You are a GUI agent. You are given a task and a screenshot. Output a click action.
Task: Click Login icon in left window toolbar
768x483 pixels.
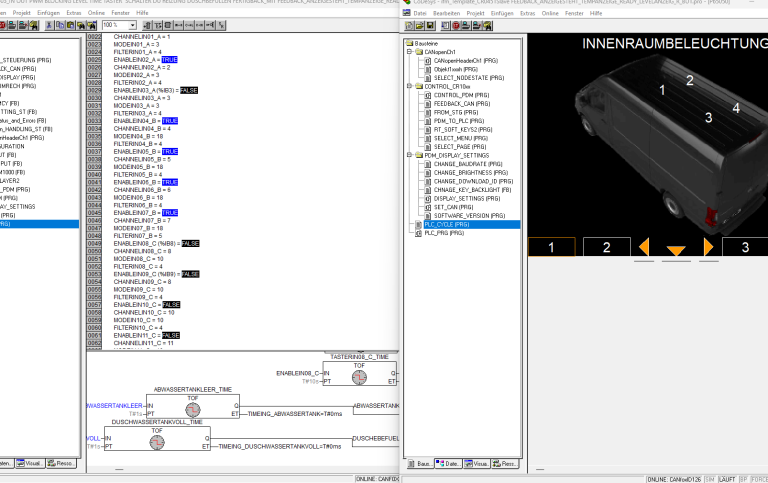[12, 25]
